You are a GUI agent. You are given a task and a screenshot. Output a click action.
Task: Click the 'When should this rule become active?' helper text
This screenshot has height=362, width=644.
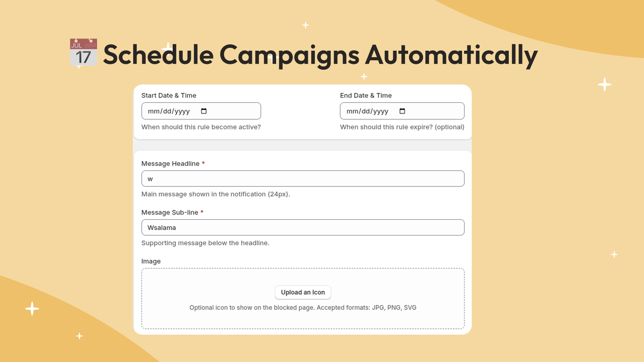[200, 127]
